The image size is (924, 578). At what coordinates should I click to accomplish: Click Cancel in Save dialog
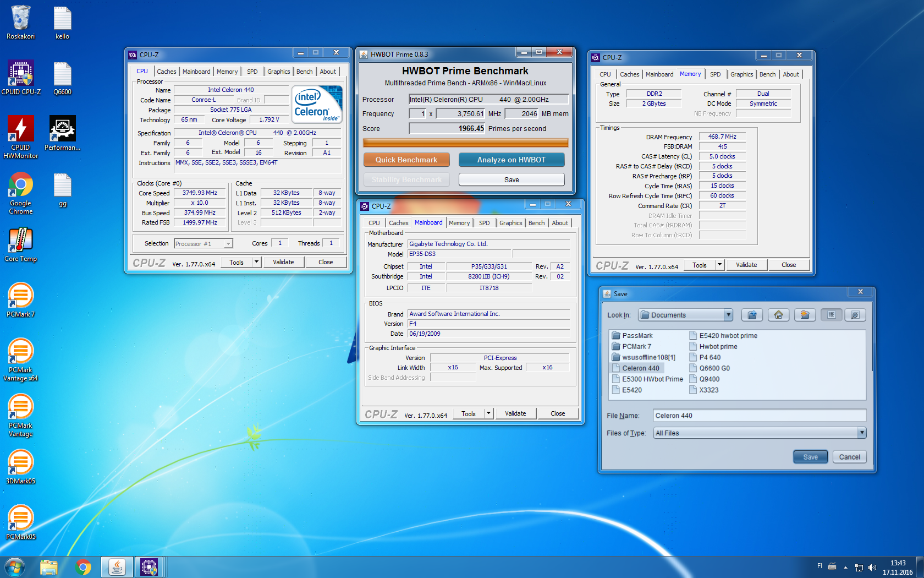(849, 457)
